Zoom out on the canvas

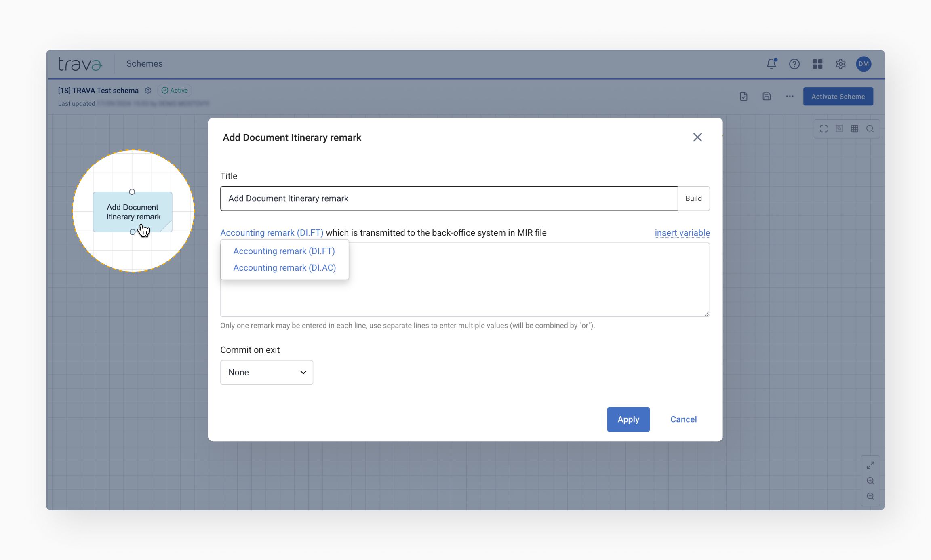(870, 496)
